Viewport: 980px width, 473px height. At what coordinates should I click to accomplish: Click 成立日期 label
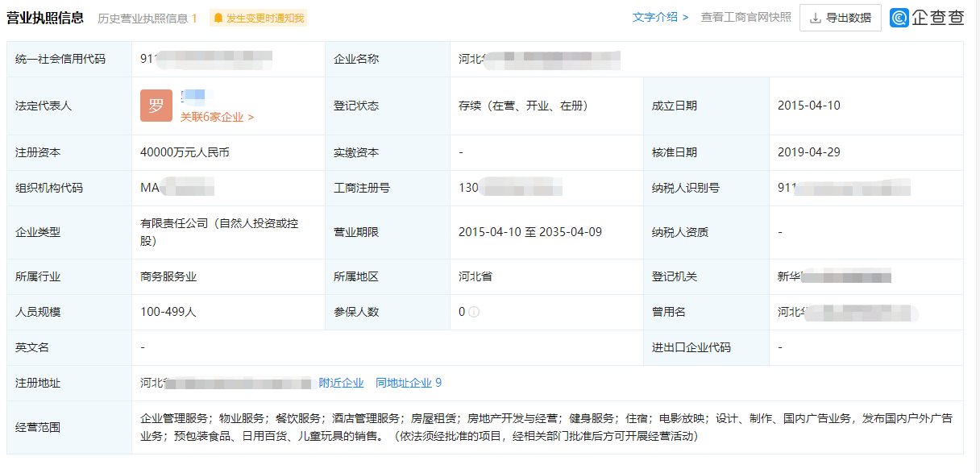point(675,106)
